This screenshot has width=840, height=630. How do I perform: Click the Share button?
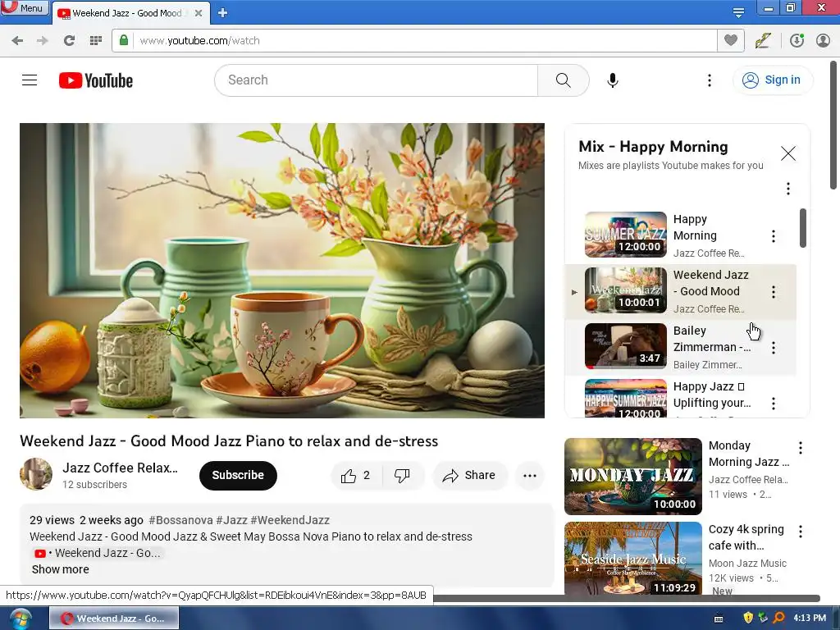click(469, 475)
